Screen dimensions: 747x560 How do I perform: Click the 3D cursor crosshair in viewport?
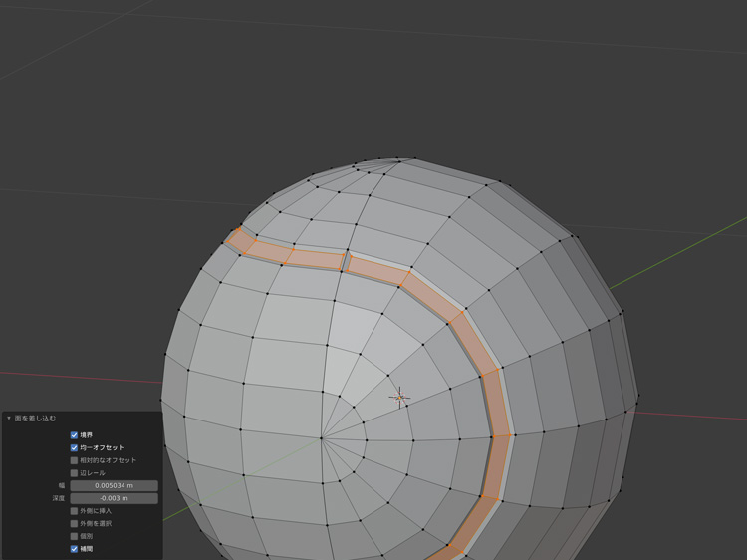pyautogui.click(x=399, y=398)
